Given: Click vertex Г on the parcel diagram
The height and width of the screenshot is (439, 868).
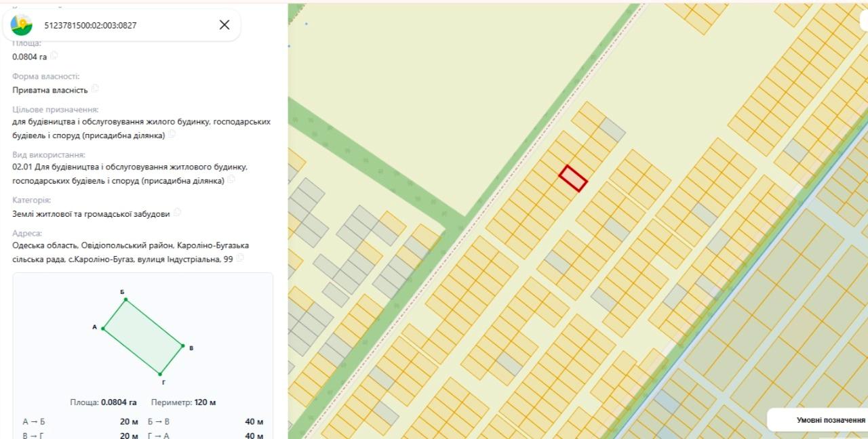Looking at the screenshot, I should pos(160,374).
